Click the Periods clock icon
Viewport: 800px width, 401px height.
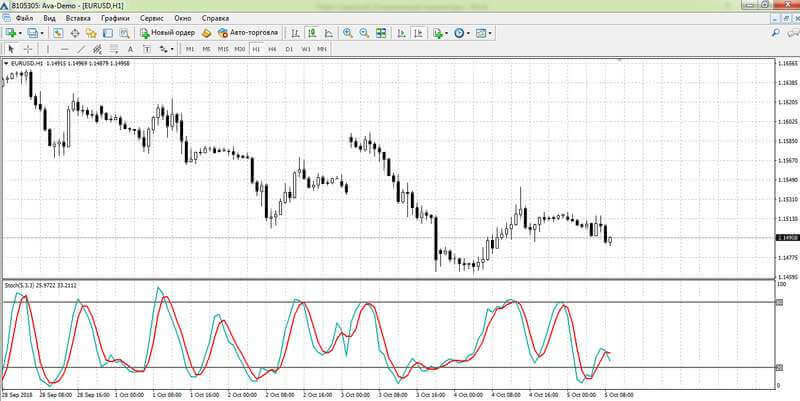(459, 33)
